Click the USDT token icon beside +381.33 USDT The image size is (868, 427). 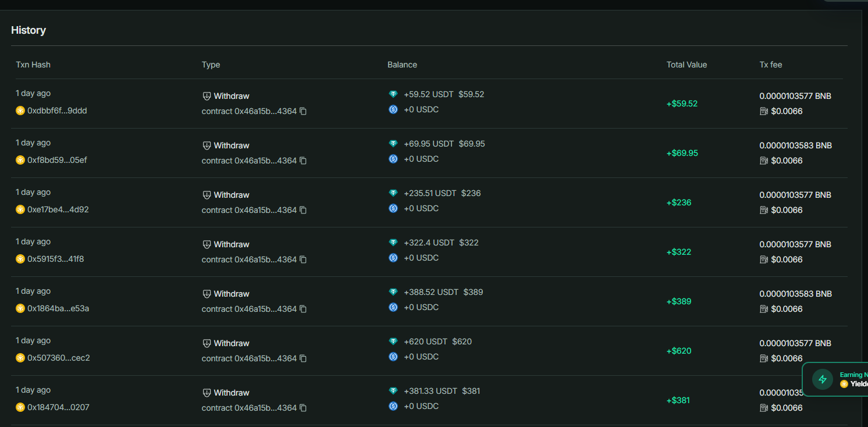[x=393, y=391]
